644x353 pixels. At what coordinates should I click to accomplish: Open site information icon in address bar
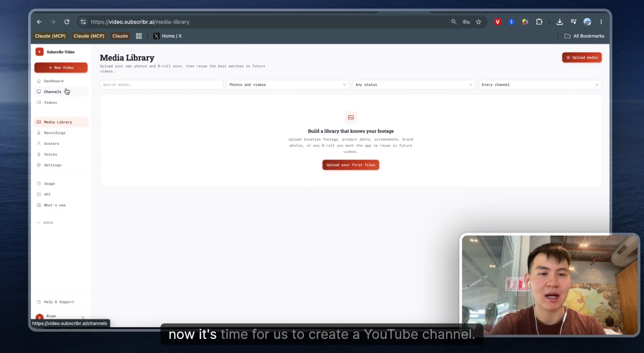click(83, 22)
